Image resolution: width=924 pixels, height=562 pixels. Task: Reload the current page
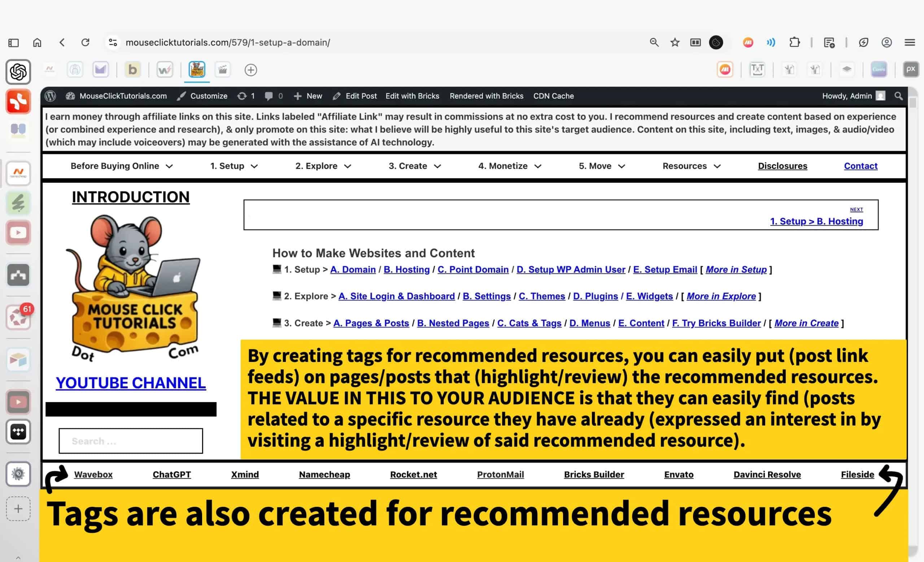pyautogui.click(x=86, y=42)
